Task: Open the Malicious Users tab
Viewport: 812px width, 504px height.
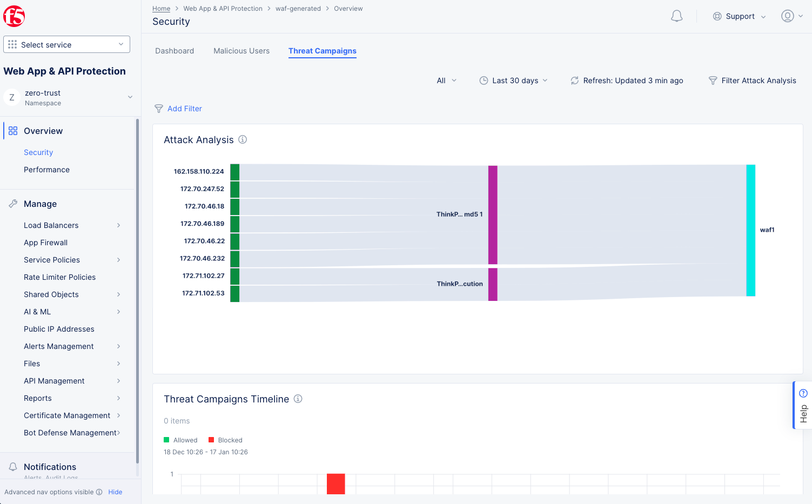Action: point(241,51)
